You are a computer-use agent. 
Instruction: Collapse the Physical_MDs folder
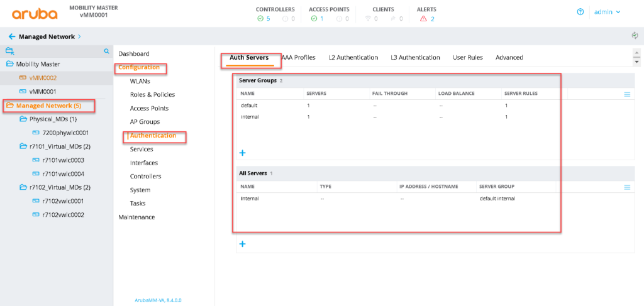[x=23, y=119]
